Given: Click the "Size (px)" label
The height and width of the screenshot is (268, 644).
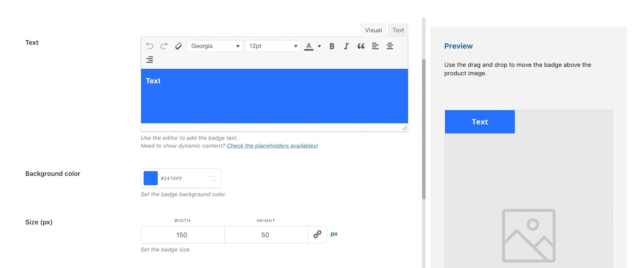Looking at the screenshot, I should (x=39, y=222).
